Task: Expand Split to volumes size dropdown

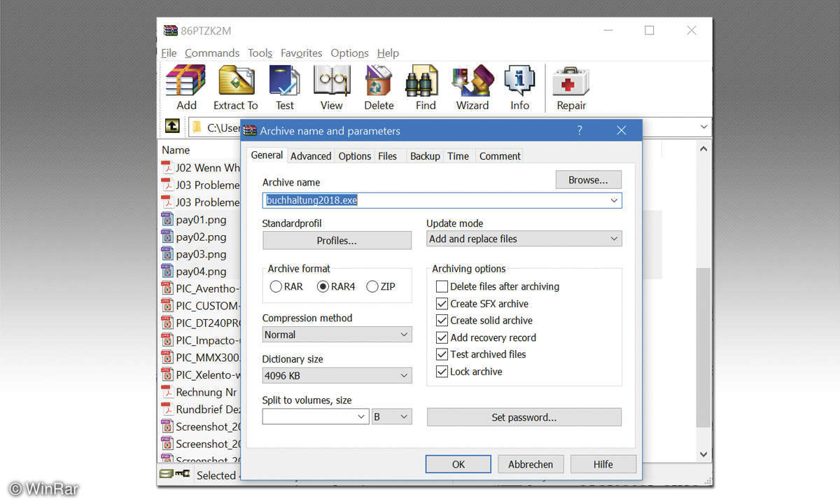Action: (361, 416)
